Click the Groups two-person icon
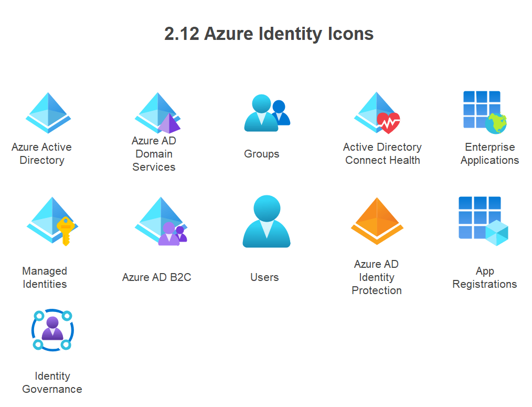Image resolution: width=532 pixels, height=407 pixels. click(267, 113)
